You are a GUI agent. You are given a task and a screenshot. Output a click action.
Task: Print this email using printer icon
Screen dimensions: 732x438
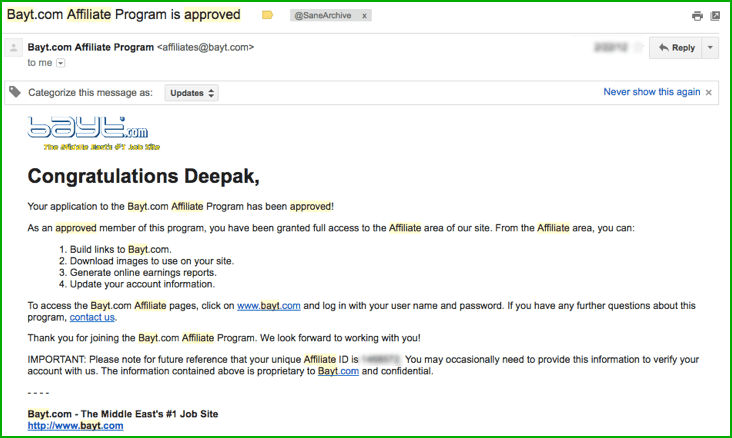point(697,16)
